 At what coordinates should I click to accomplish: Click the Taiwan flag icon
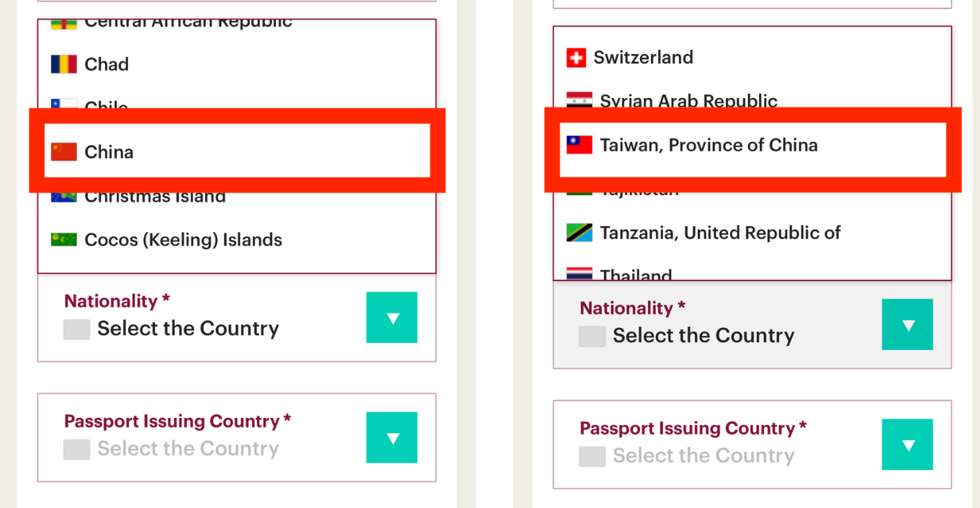click(x=579, y=145)
